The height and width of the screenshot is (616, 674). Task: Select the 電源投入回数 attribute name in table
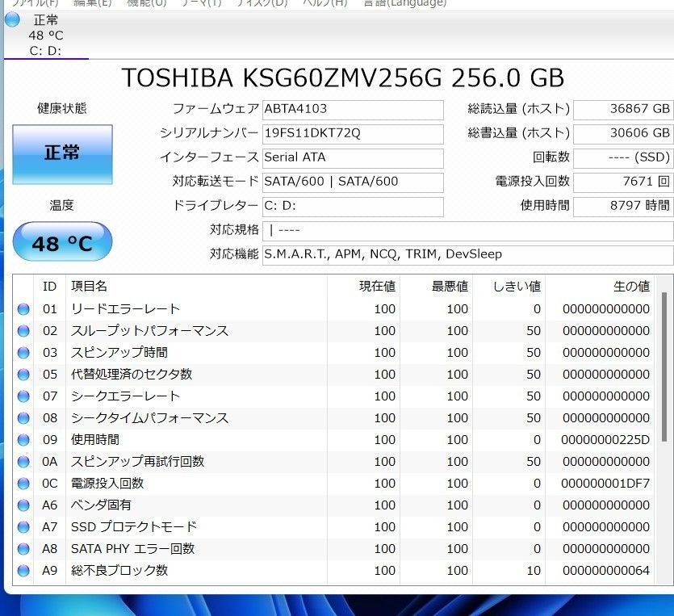pyautogui.click(x=107, y=484)
